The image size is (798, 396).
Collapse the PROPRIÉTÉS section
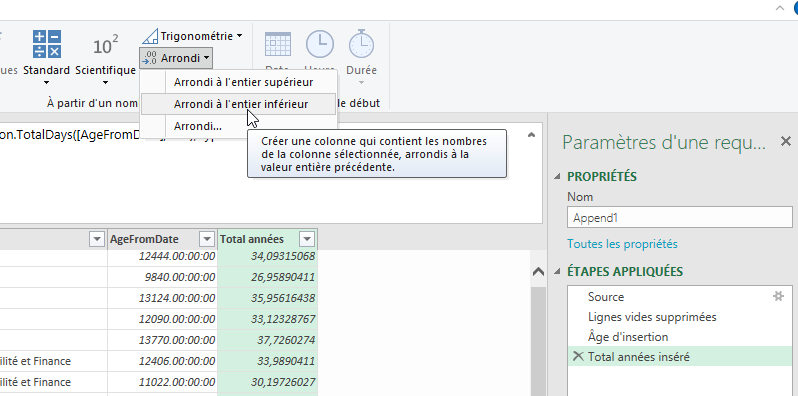tap(557, 177)
